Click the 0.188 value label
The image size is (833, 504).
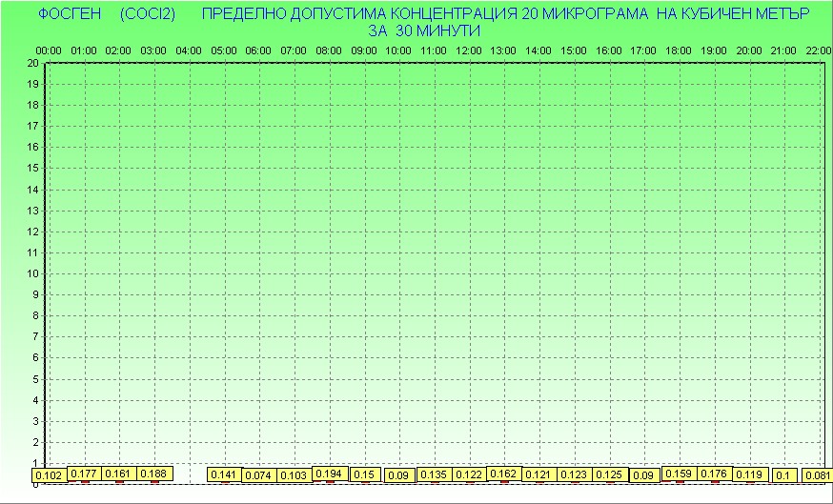[154, 474]
